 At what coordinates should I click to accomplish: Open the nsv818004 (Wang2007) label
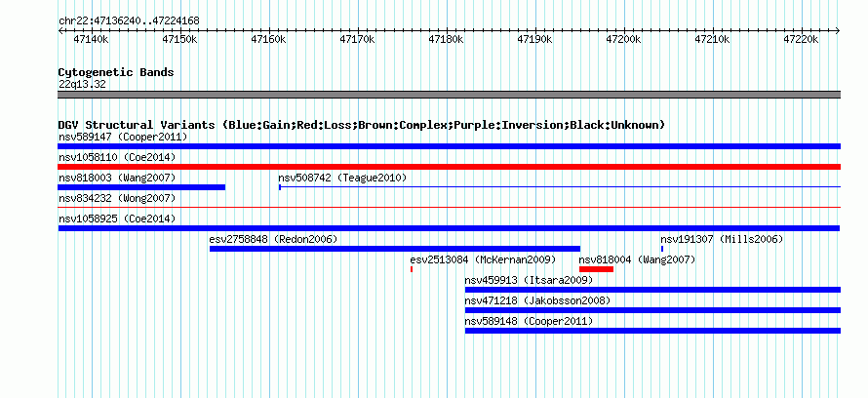coord(637,259)
